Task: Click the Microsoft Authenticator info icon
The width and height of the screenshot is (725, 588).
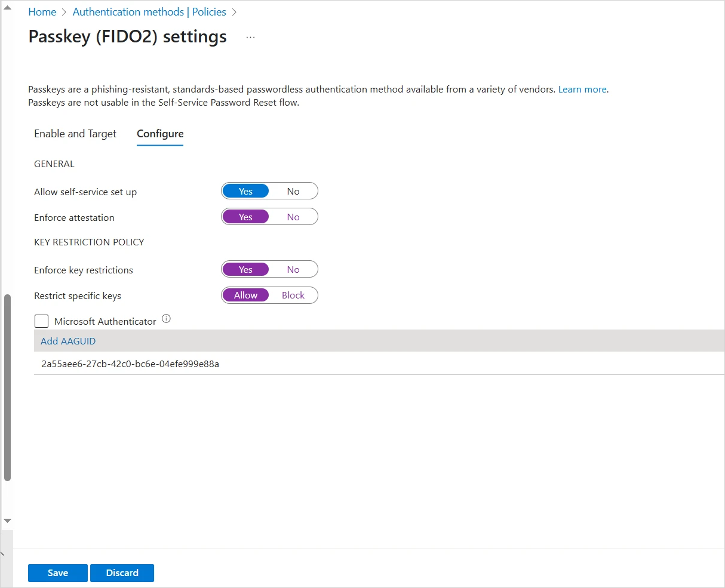Action: point(166,319)
